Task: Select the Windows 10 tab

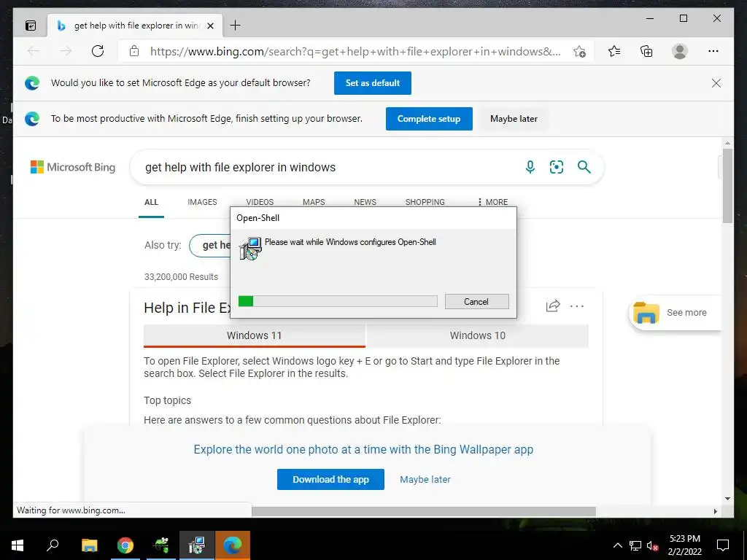Action: pos(477,335)
